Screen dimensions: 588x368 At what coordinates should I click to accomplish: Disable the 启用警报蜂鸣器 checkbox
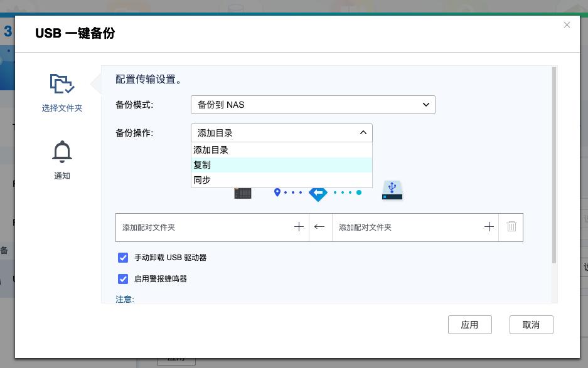pyautogui.click(x=123, y=279)
